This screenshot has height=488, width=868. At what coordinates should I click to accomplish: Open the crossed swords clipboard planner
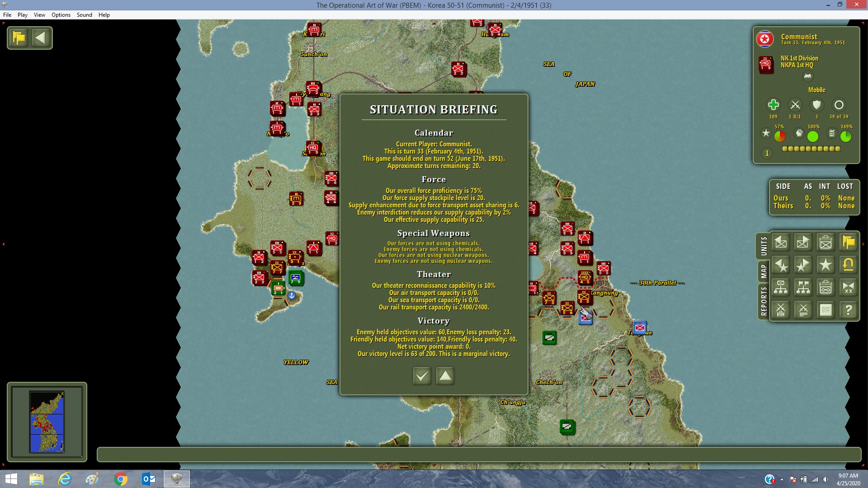coord(781,310)
